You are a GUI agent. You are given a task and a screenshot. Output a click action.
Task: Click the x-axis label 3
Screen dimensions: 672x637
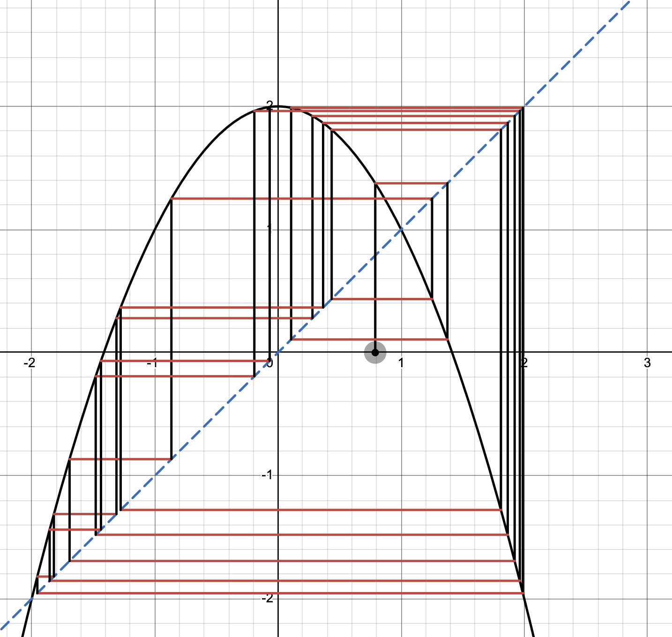647,363
